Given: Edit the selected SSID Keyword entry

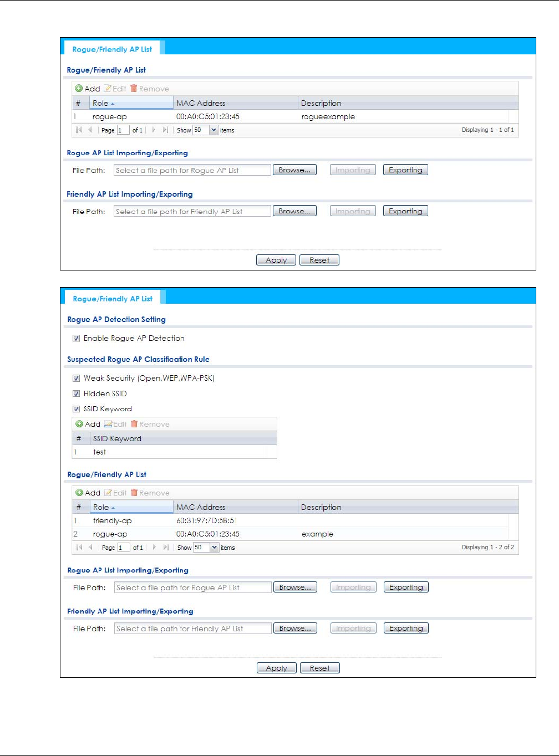Looking at the screenshot, I should [116, 424].
